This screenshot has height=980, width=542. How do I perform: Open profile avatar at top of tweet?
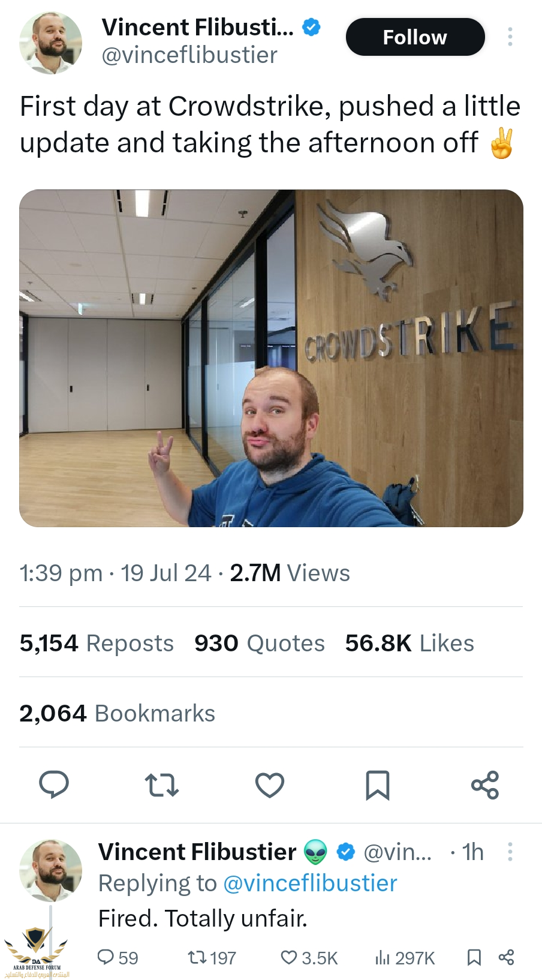(x=51, y=43)
